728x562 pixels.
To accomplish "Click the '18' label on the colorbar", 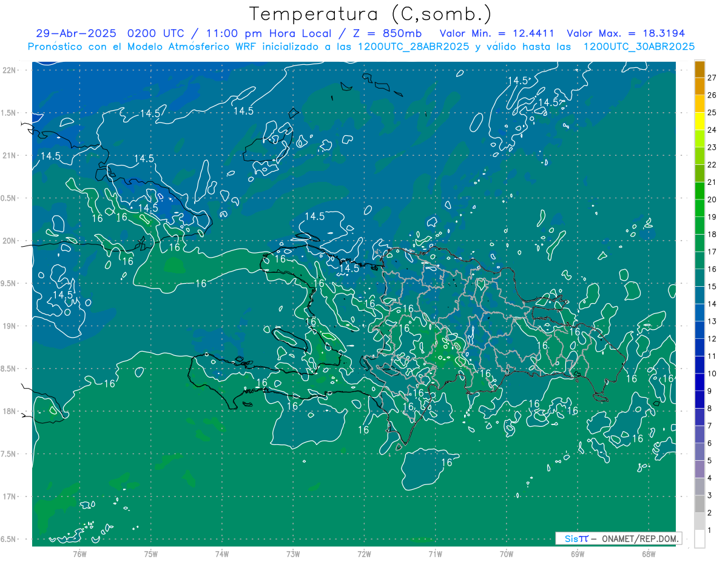I will [712, 234].
